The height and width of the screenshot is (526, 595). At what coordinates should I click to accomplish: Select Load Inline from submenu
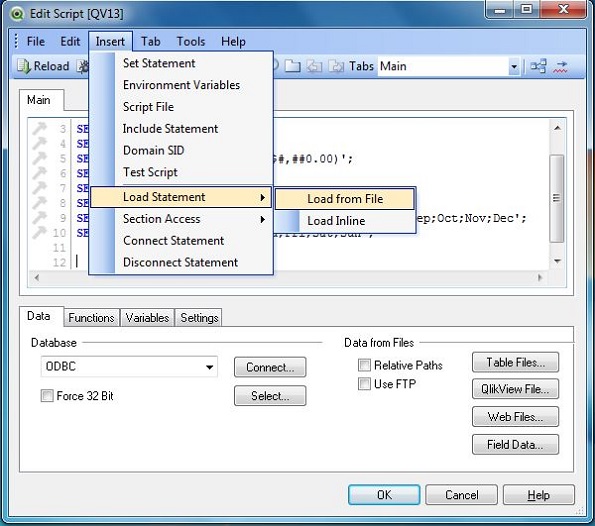(x=345, y=221)
